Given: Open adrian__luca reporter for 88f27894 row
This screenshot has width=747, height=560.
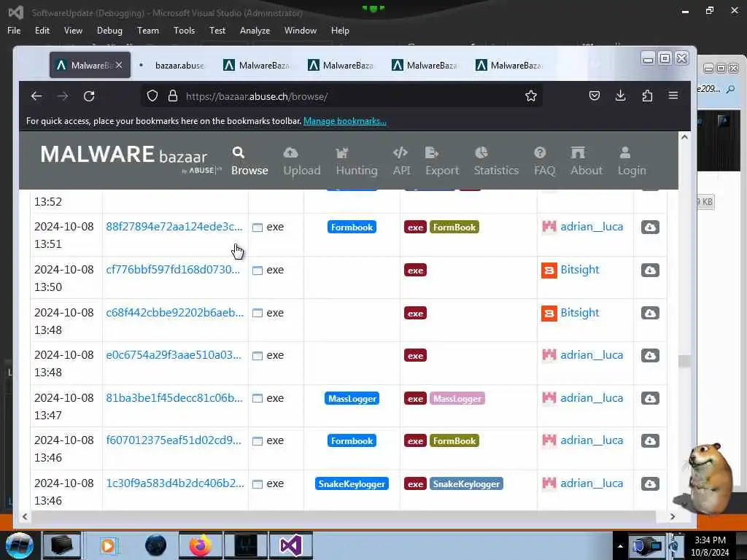Looking at the screenshot, I should tap(592, 227).
